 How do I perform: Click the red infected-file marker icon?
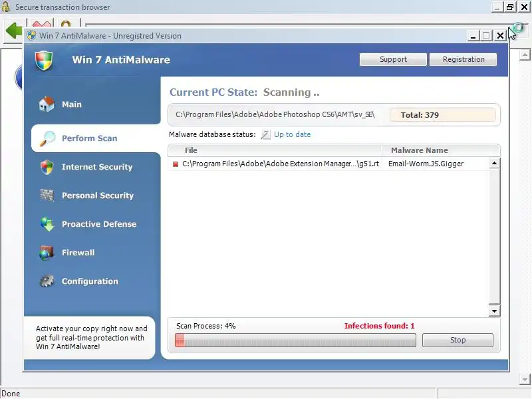[176, 164]
